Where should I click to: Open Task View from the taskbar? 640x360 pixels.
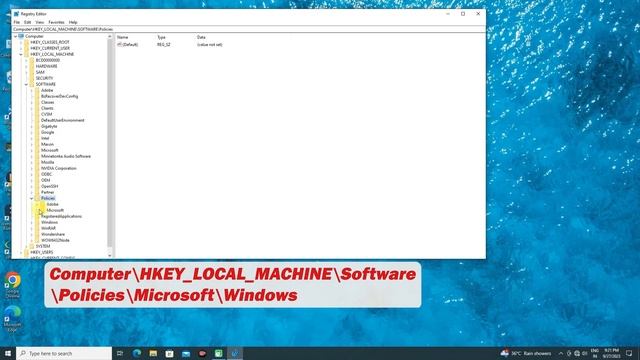pos(120,353)
